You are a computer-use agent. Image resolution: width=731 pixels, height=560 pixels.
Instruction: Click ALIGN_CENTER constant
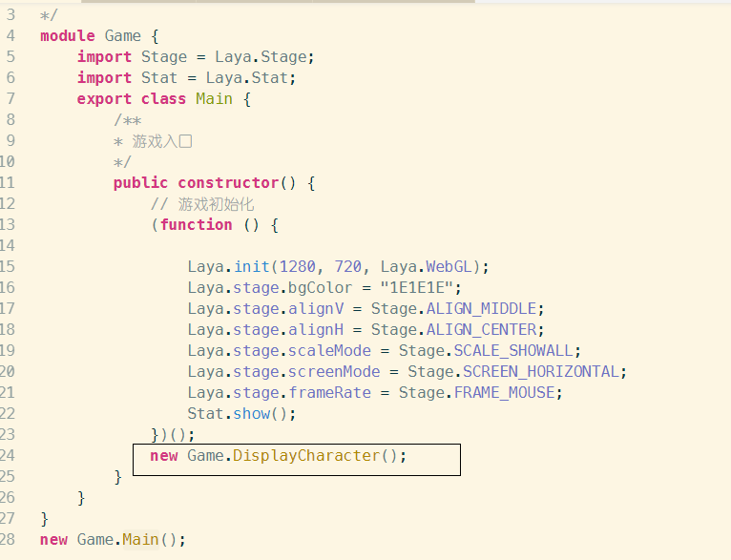click(x=484, y=329)
